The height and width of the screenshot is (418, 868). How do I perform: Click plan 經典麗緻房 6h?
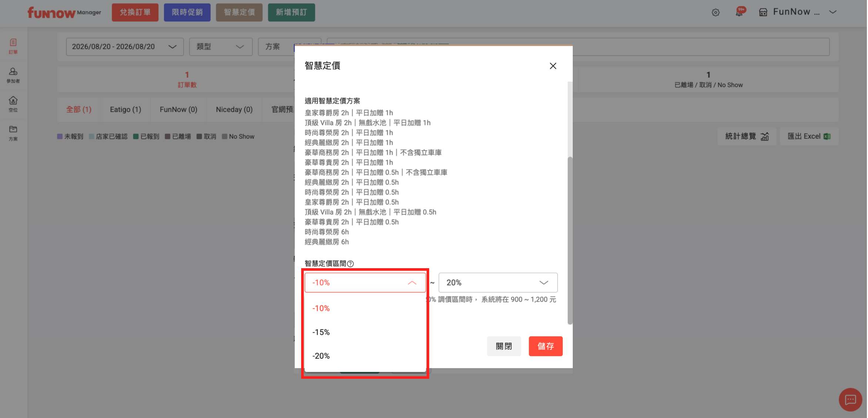tap(327, 242)
